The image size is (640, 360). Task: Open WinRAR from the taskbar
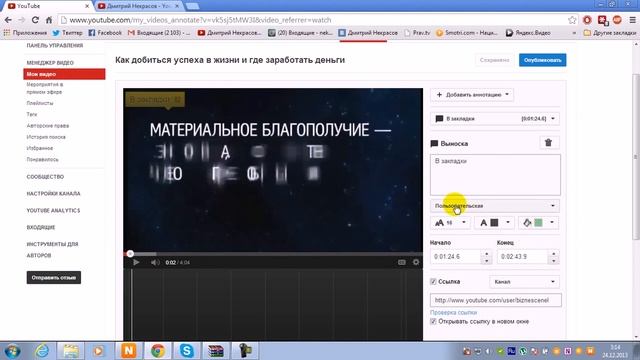[216, 351]
